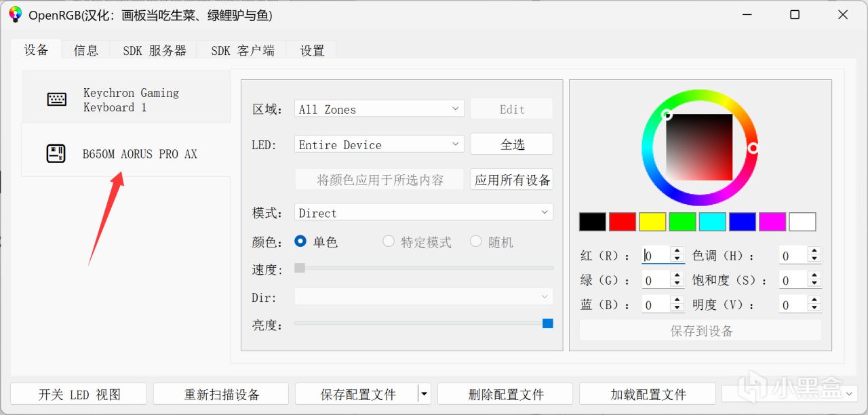Click the motherboard device icon

click(x=56, y=154)
